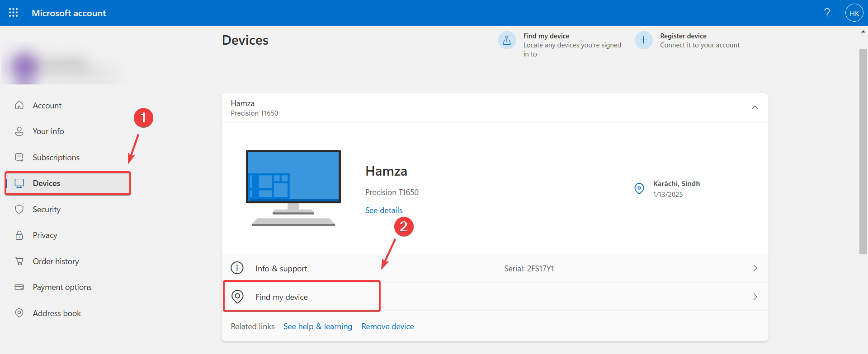The width and height of the screenshot is (868, 354).
Task: Click the blurred profile picture in sidebar
Action: click(x=25, y=66)
